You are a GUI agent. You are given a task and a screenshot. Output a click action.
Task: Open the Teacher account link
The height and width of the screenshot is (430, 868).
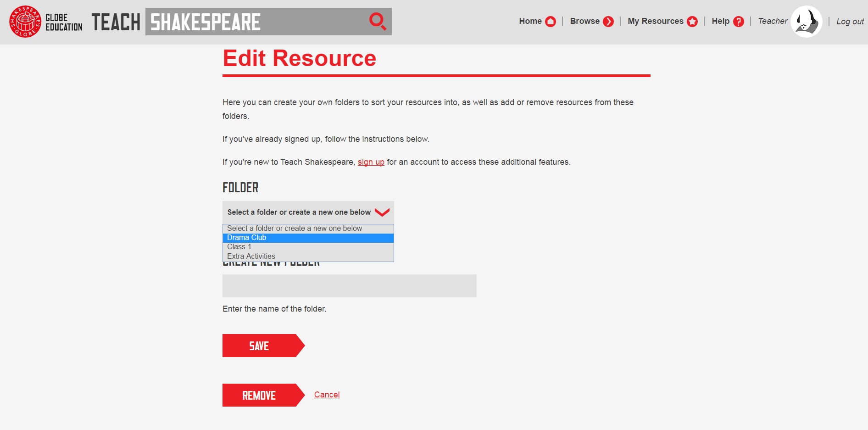click(773, 21)
